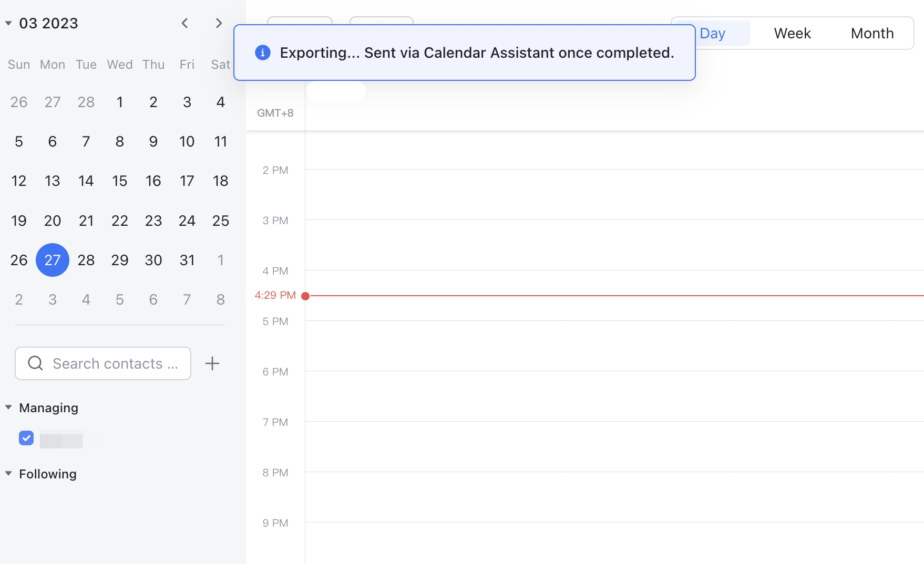This screenshot has height=564, width=924.
Task: Click the info icon in the export banner
Action: pos(262,53)
